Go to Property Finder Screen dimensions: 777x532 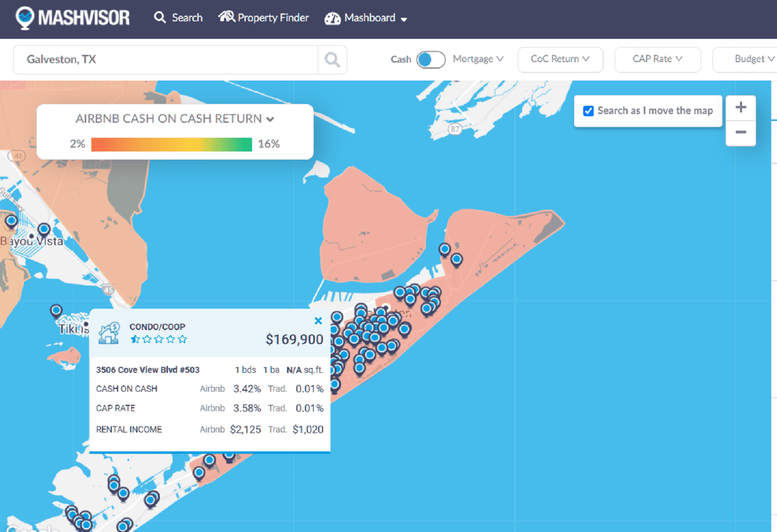[x=264, y=18]
